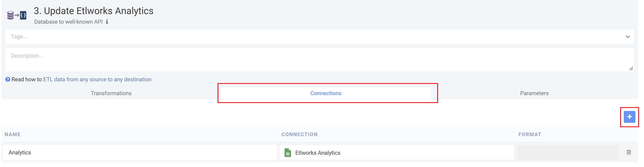Open ETL data from any source link
644x167 pixels.
click(97, 79)
